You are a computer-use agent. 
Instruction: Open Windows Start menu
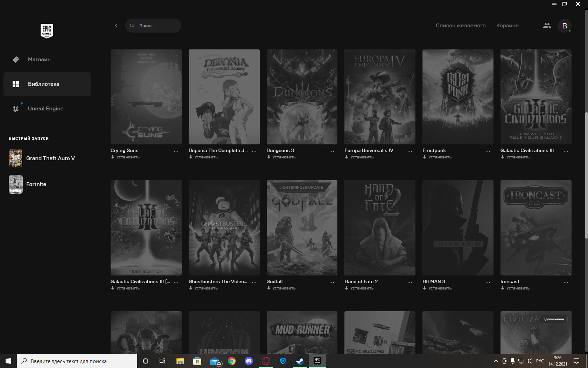[x=8, y=361]
